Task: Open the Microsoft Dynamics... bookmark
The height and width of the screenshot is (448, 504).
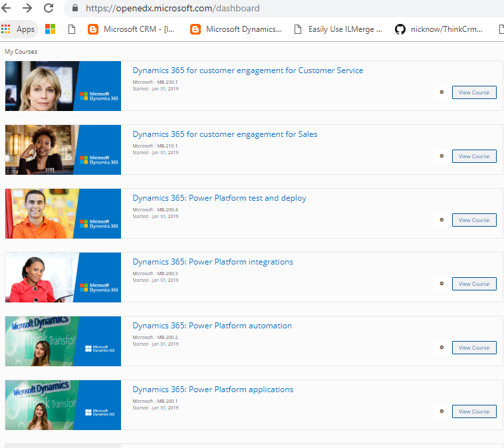Action: (x=236, y=29)
